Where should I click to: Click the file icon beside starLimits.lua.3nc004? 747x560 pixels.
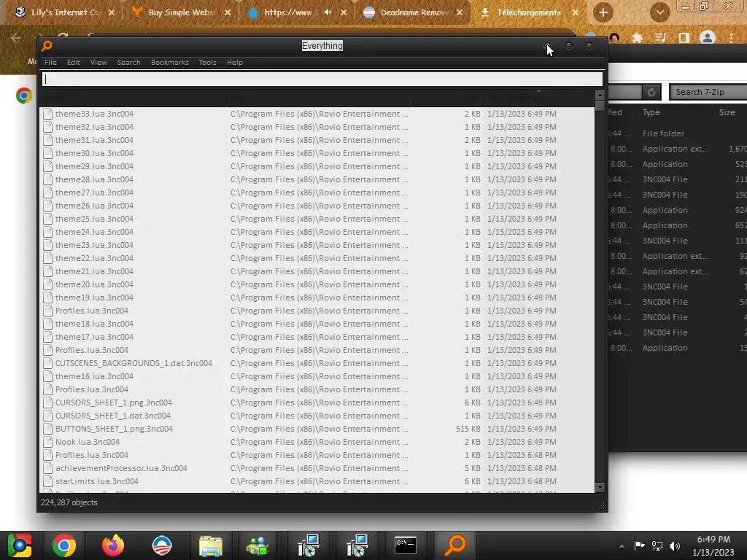[47, 481]
